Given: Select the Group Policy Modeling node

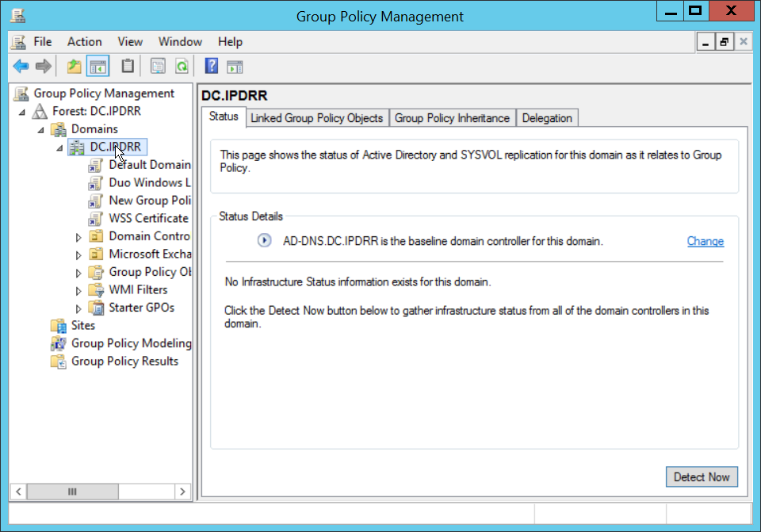Looking at the screenshot, I should pos(131,343).
